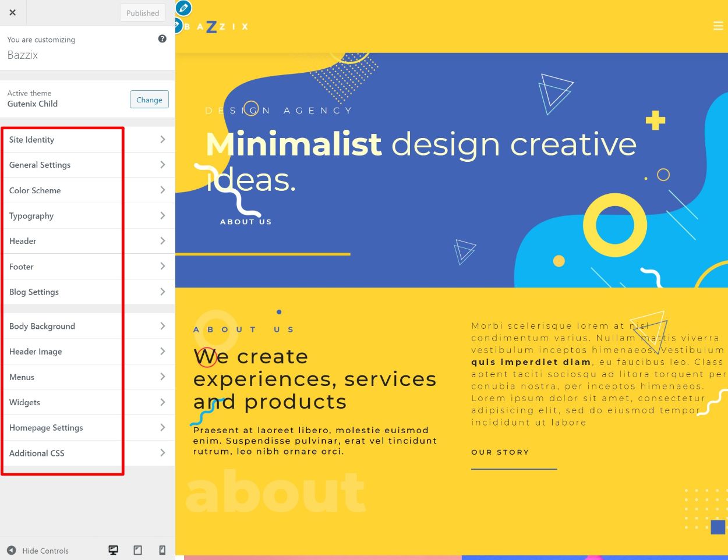728x560 pixels.
Task: Click the DESIGN AGENCY subtitle text
Action: point(279,110)
